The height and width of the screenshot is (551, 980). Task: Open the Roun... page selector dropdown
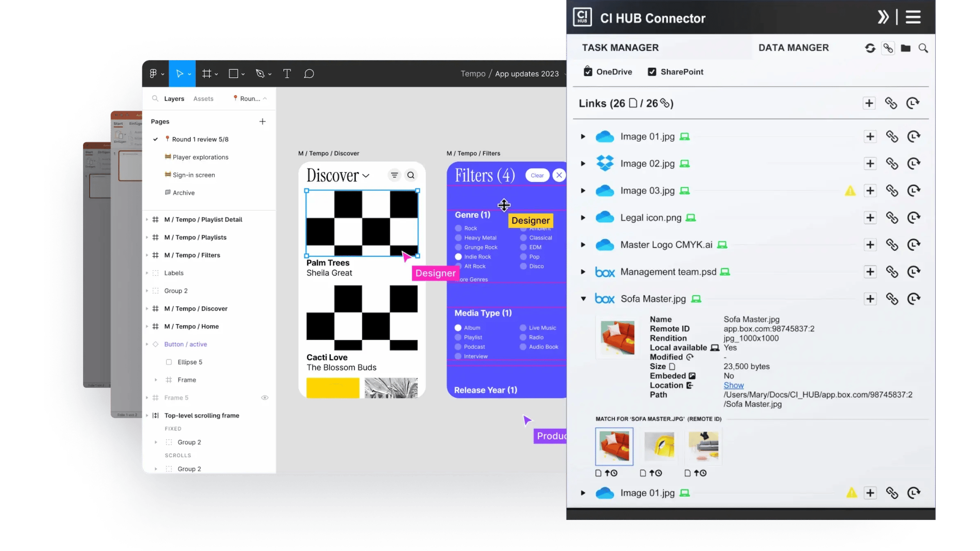coord(250,99)
